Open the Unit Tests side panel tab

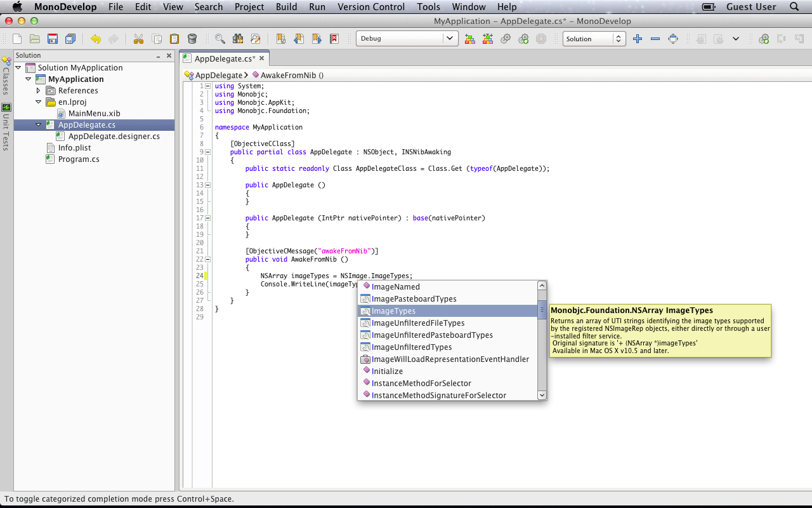pyautogui.click(x=6, y=127)
